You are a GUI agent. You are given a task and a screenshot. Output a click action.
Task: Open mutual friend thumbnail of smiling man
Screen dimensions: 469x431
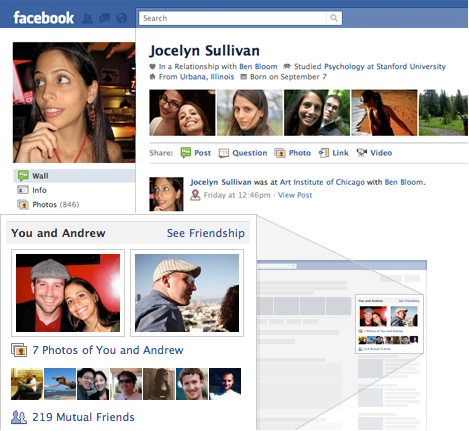192,384
